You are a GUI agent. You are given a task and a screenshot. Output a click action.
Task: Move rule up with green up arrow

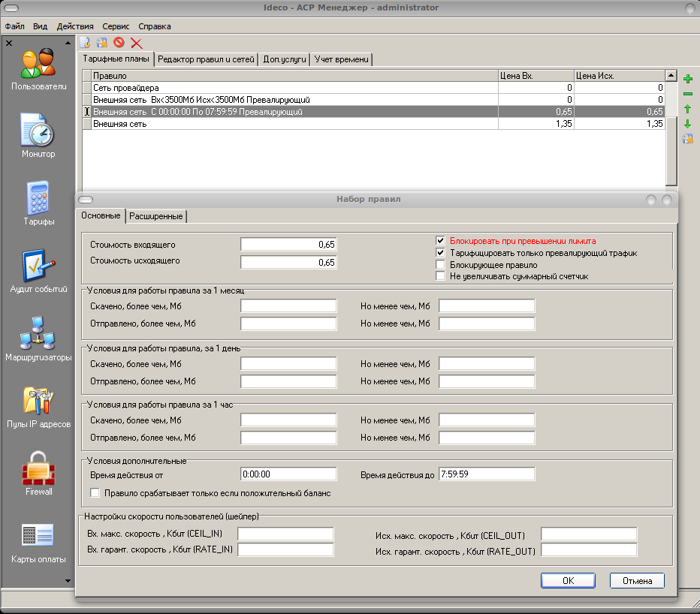pyautogui.click(x=687, y=109)
